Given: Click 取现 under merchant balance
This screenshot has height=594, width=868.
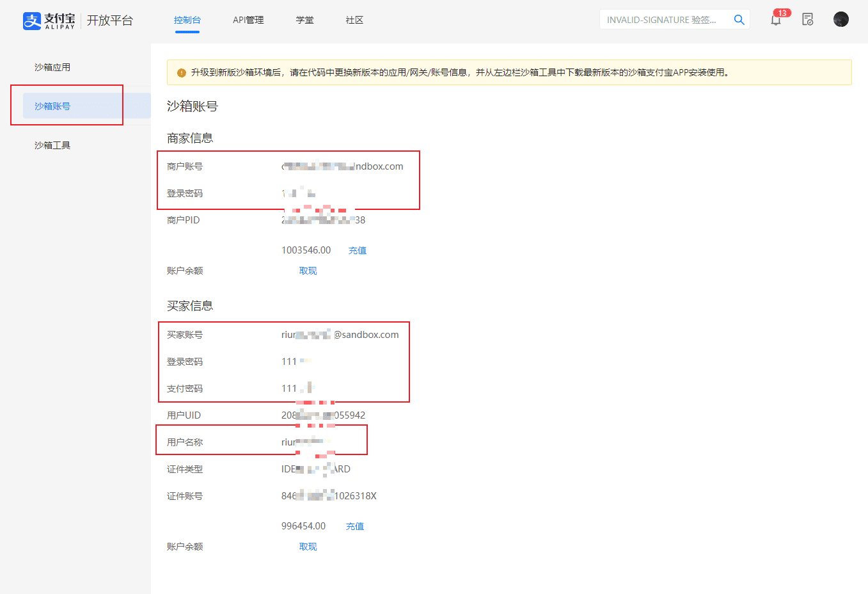Looking at the screenshot, I should (x=308, y=271).
